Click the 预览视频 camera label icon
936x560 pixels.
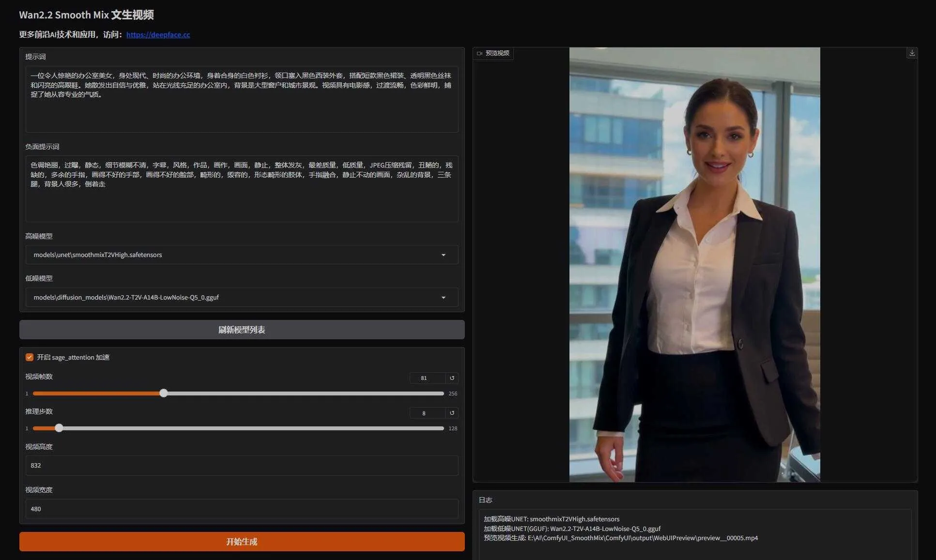(479, 53)
